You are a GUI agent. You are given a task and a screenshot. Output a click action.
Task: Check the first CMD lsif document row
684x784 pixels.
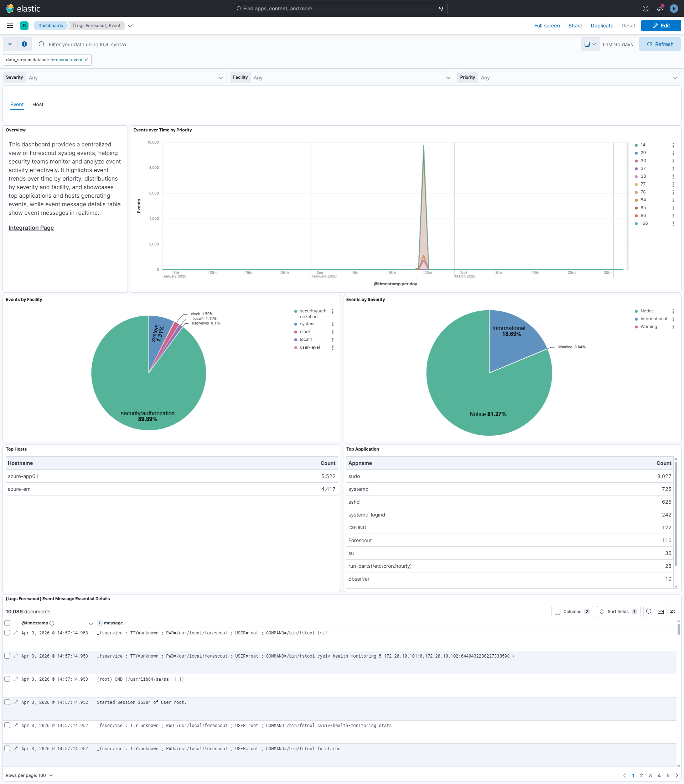pos(7,633)
